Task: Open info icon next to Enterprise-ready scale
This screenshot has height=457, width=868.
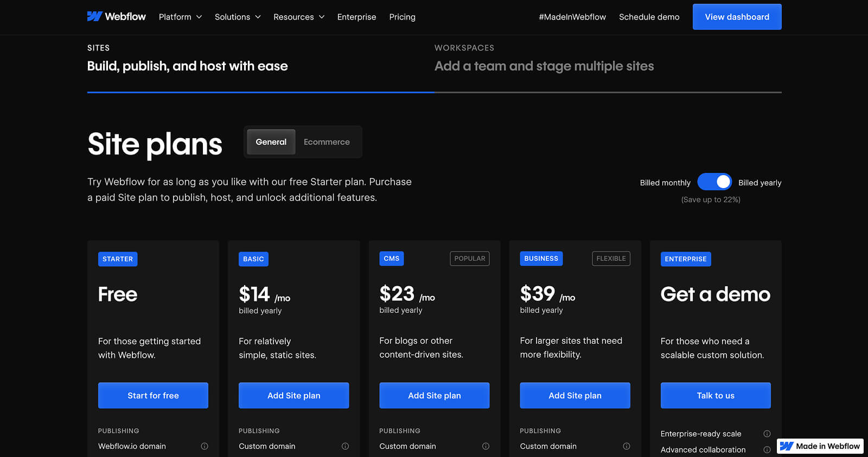Action: pos(767,434)
